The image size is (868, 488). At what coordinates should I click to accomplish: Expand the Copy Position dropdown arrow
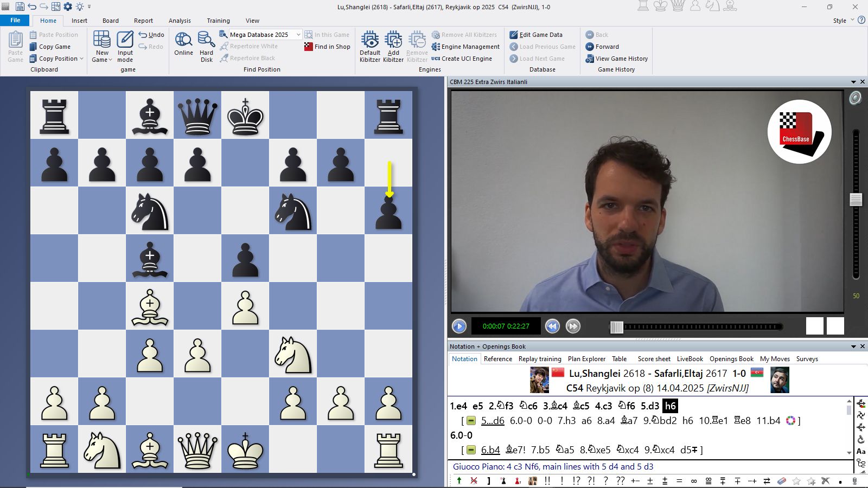[x=82, y=59]
